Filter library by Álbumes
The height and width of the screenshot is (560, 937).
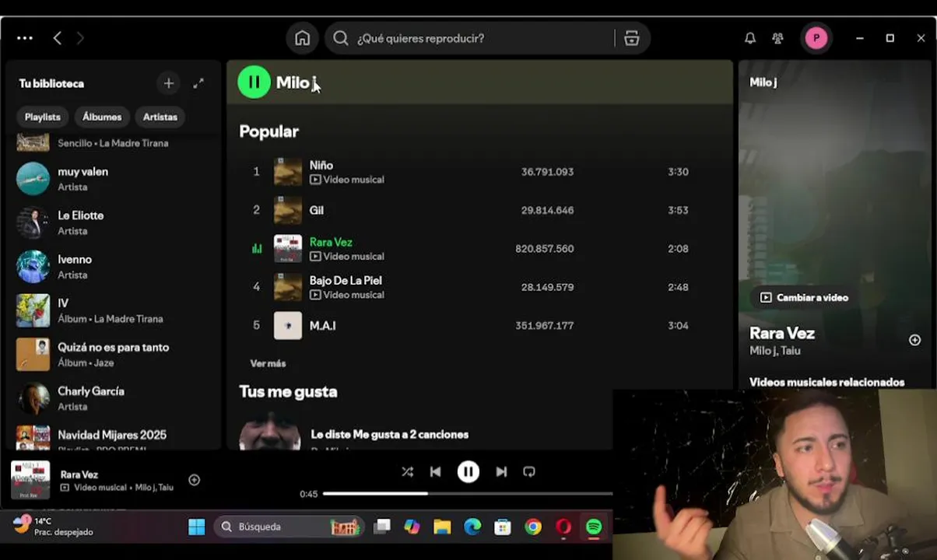coord(102,117)
